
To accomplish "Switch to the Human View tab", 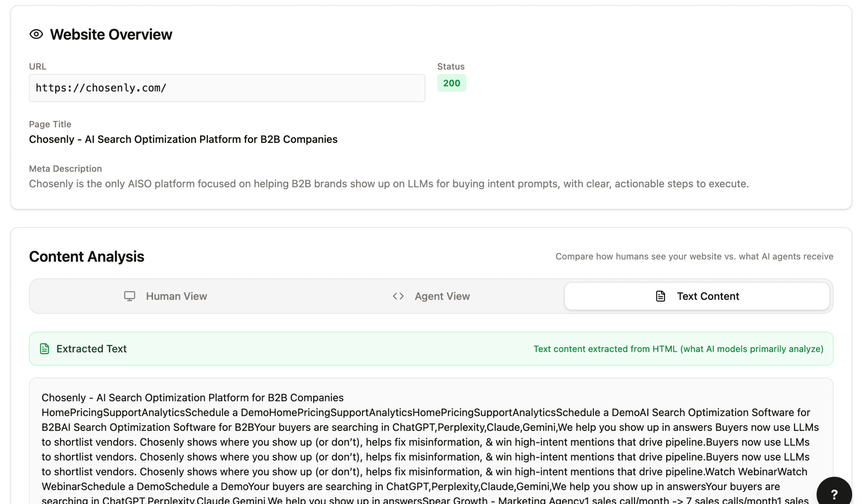I will tap(166, 296).
